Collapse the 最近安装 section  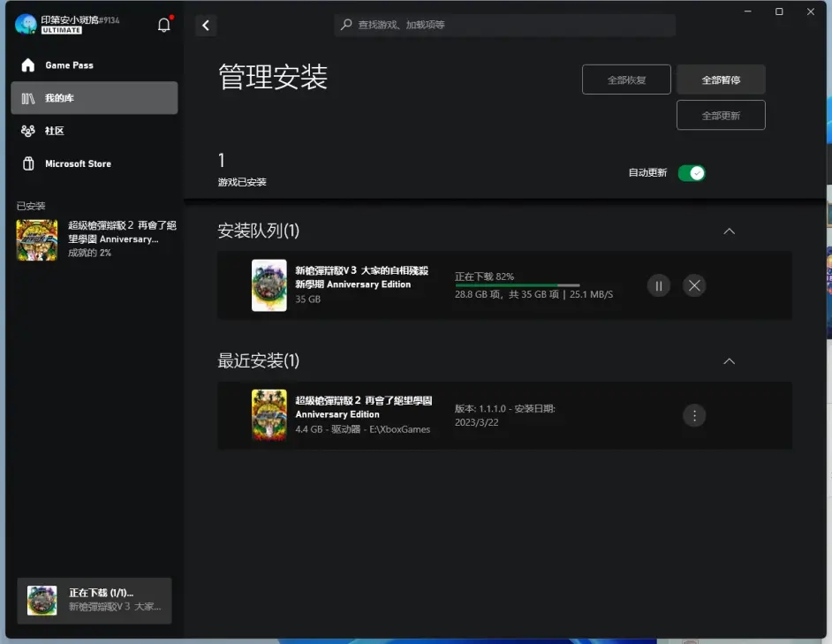[729, 361]
